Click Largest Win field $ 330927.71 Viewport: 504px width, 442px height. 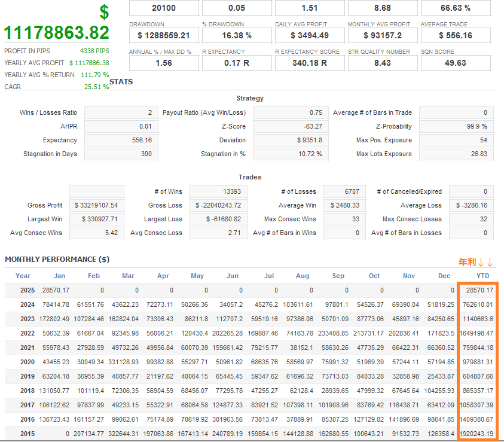(x=97, y=220)
